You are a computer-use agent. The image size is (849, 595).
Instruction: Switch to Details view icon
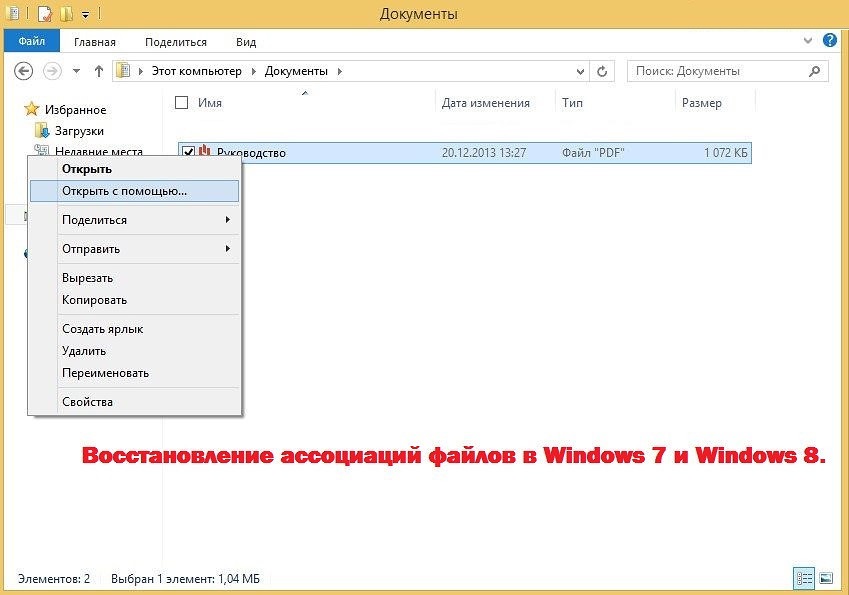tap(804, 578)
